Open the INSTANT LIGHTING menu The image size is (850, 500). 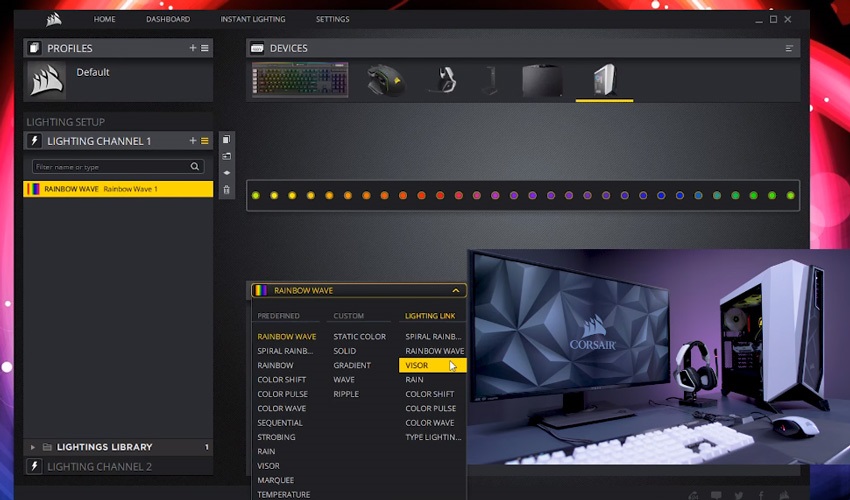[x=253, y=19]
